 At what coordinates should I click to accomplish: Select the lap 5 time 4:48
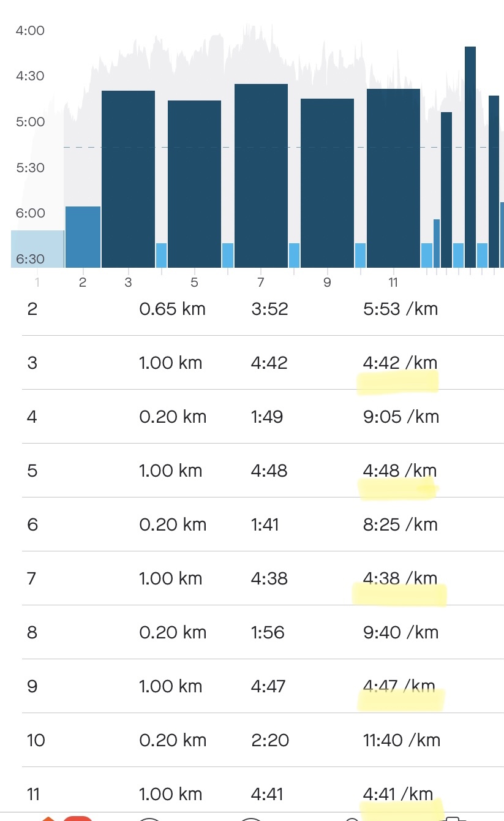269,471
